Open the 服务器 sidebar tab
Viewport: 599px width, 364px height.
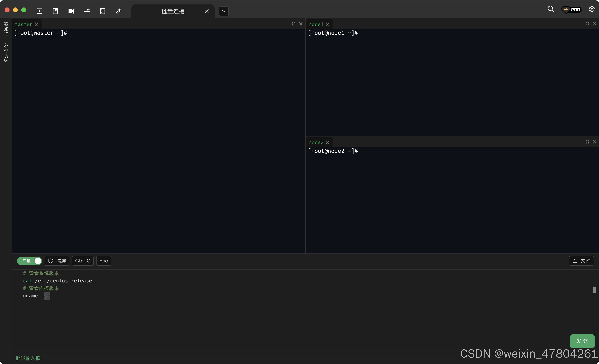[6, 29]
